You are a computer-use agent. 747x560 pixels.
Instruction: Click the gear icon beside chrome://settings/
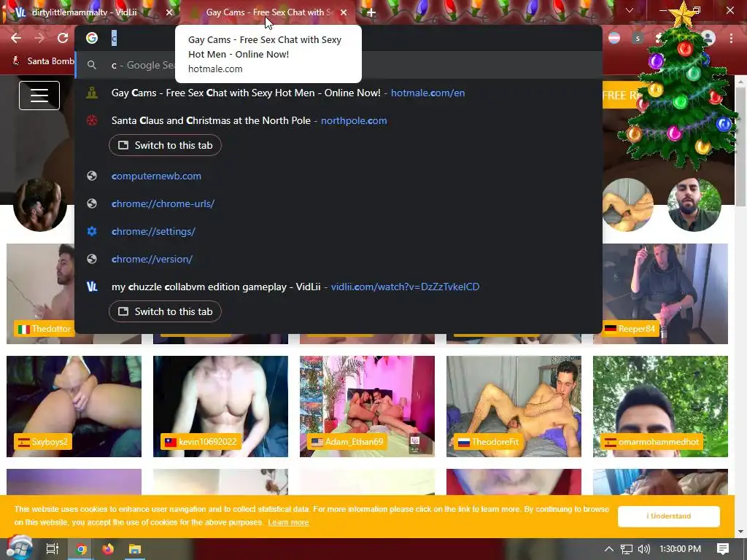[x=92, y=231]
